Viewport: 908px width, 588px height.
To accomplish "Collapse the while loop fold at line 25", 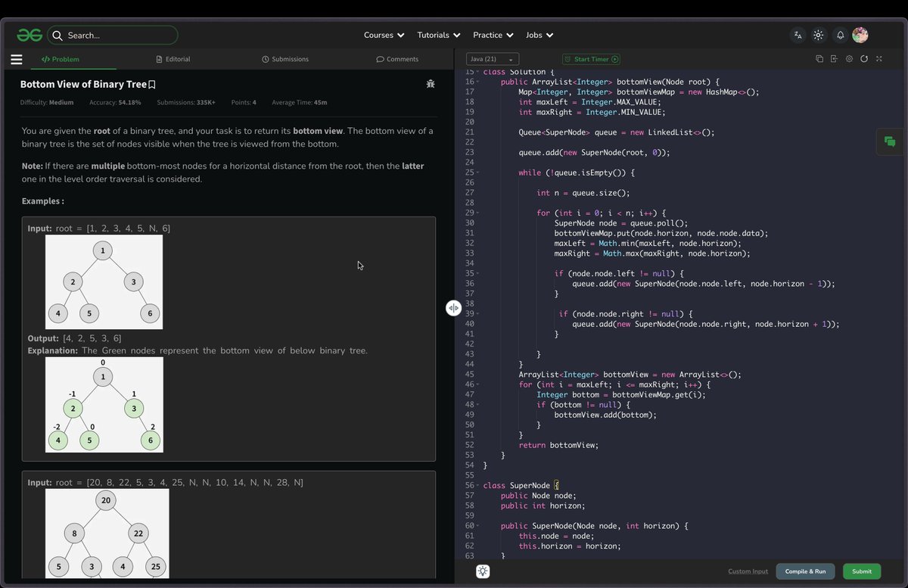I will click(x=477, y=173).
